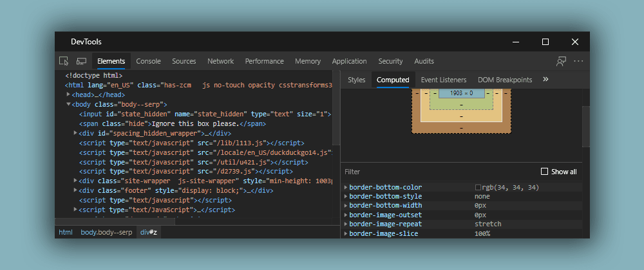This screenshot has height=270, width=644.
Task: Open the Application tab
Action: 350,61
